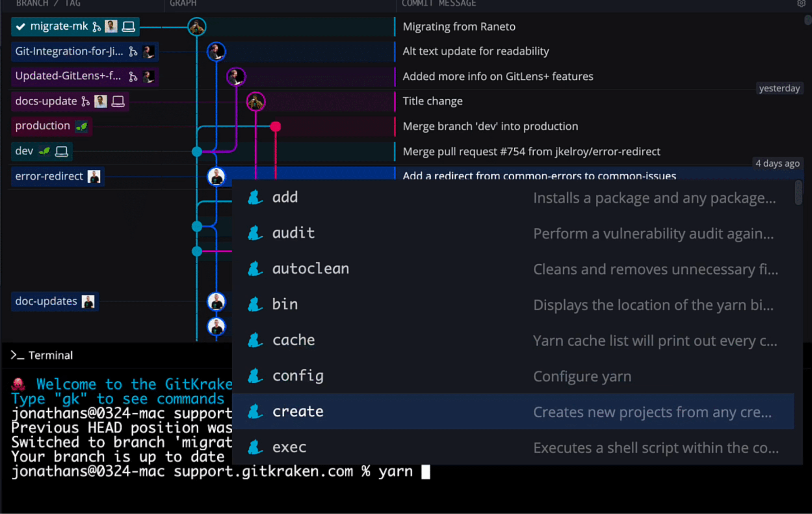Image resolution: width=812 pixels, height=514 pixels.
Task: Select the add autocomplete suggestion
Action: pos(513,197)
